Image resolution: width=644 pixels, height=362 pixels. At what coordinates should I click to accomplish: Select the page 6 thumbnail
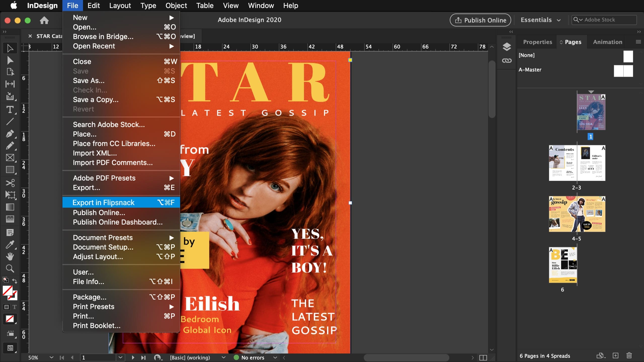(x=563, y=265)
